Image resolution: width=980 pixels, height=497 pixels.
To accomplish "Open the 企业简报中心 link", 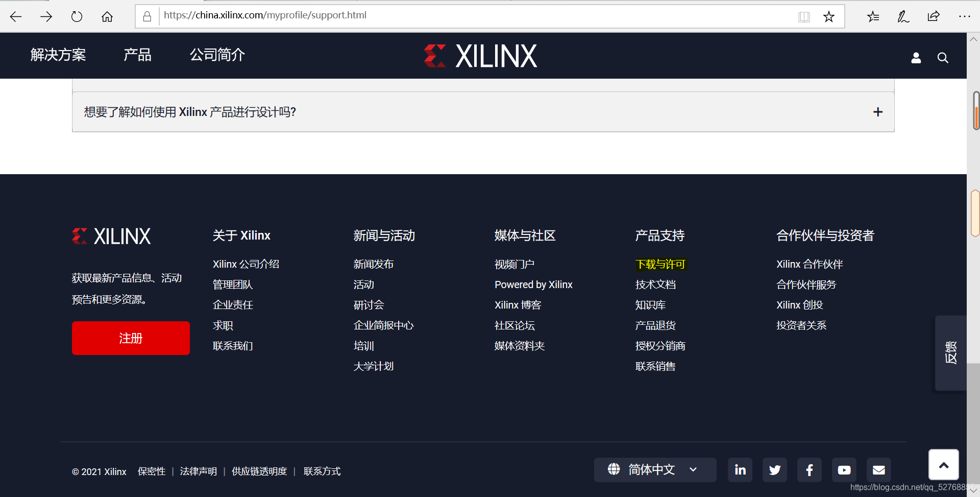I will click(x=383, y=325).
